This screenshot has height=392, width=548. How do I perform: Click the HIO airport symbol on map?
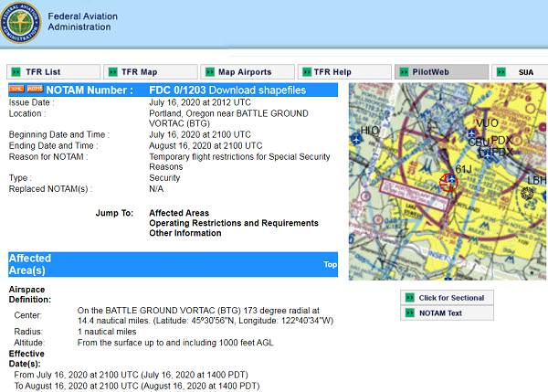point(356,139)
